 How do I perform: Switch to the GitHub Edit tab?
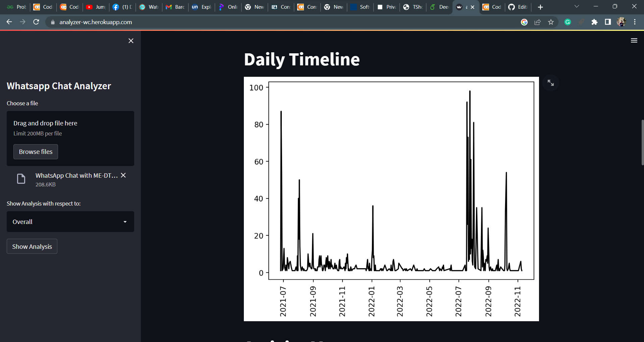[518, 7]
